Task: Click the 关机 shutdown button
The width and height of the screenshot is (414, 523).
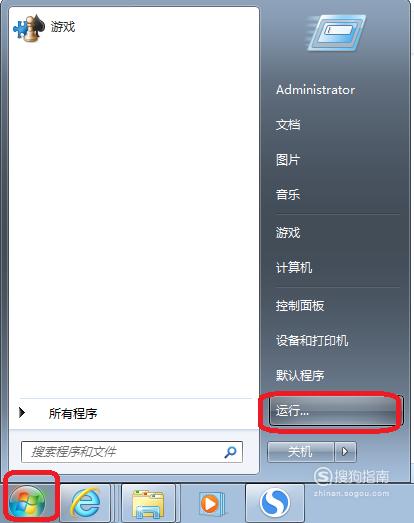Action: point(301,452)
